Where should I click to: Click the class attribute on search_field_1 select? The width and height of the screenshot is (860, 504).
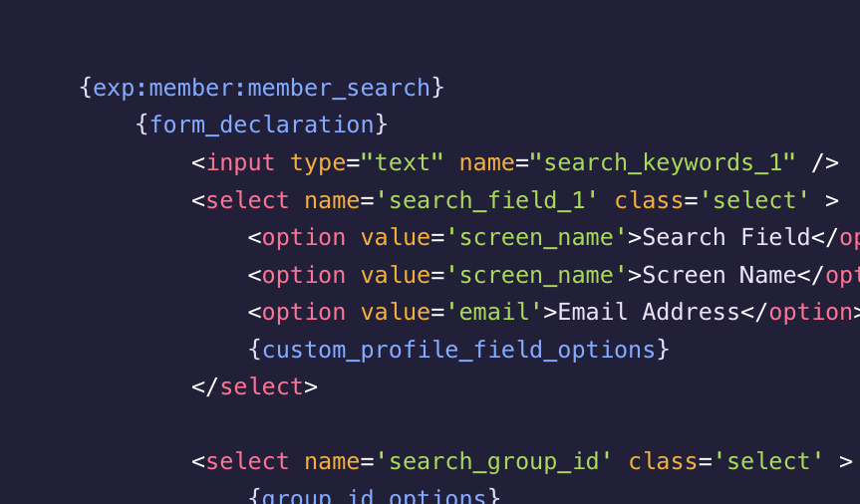click(649, 200)
